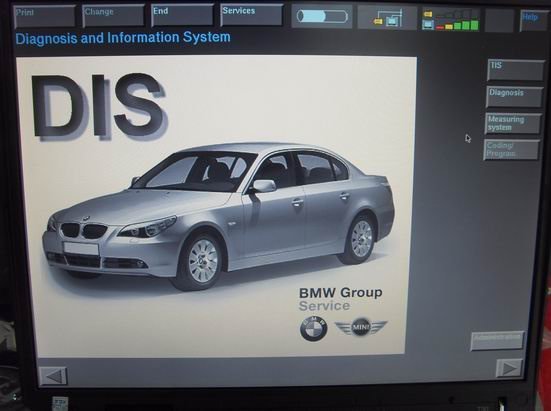Click the 'BMW Group' text

pyautogui.click(x=341, y=292)
